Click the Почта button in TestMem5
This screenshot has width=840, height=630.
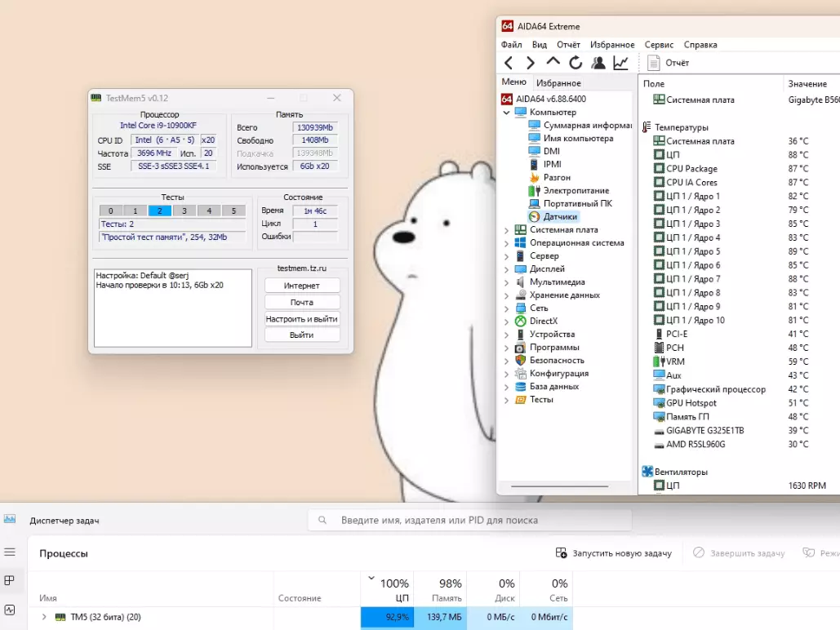click(301, 302)
